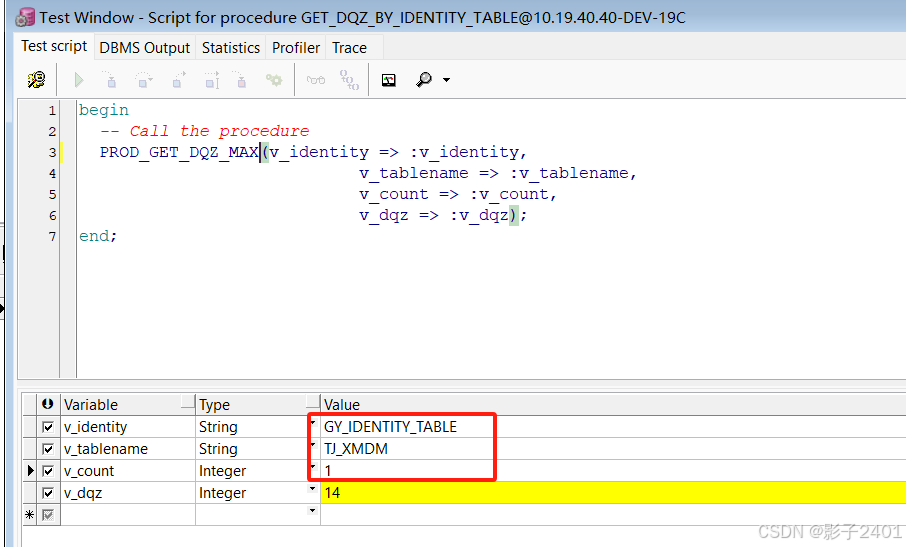Viewport: 906px width, 547px height.
Task: Toggle the checkbox in the empty new row
Action: coord(48,515)
